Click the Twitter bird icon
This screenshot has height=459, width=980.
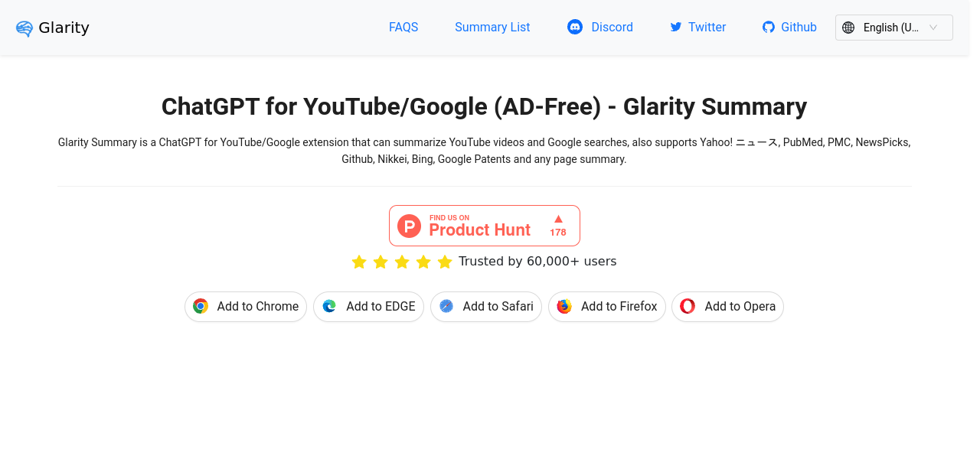[x=675, y=27]
